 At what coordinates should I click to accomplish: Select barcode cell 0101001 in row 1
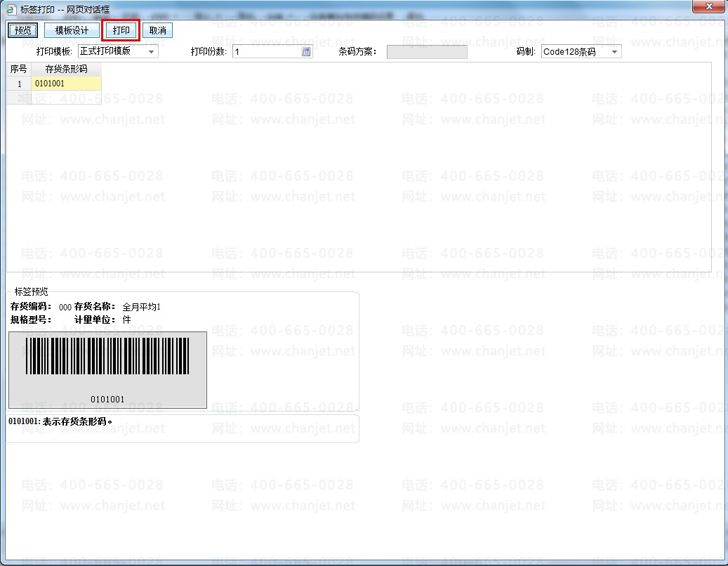[x=66, y=84]
